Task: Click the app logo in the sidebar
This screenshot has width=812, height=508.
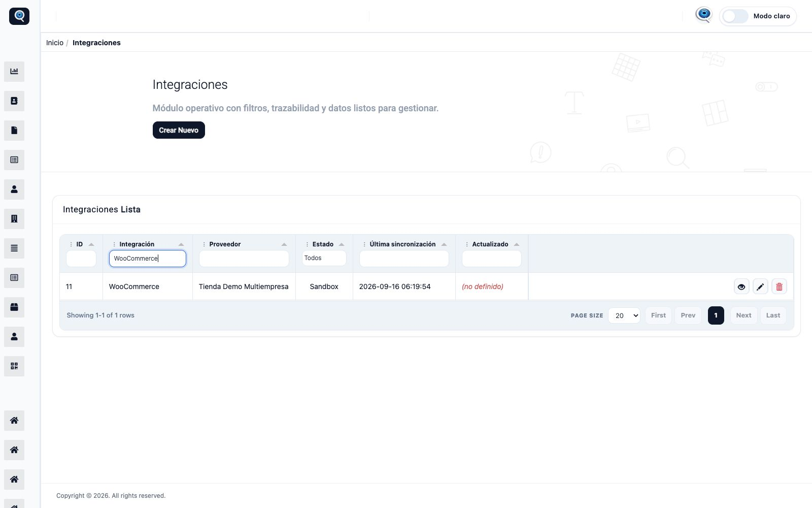Action: 19,16
